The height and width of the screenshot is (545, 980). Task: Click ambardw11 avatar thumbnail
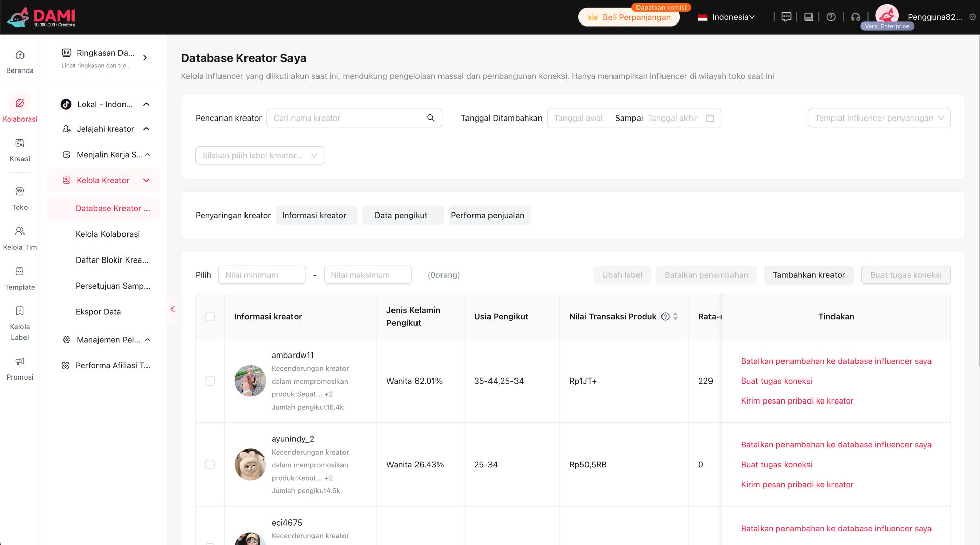click(x=250, y=381)
